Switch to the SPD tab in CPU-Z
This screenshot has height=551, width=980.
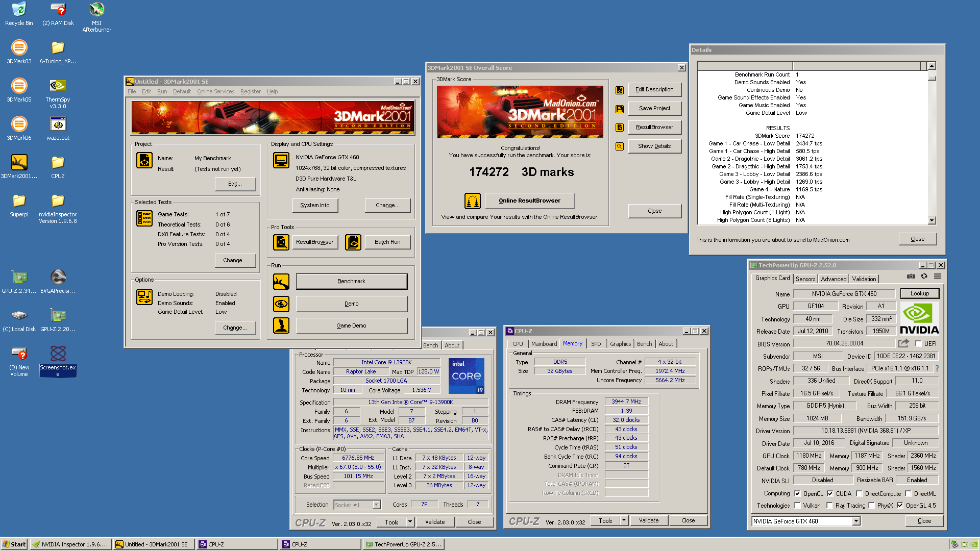point(596,344)
